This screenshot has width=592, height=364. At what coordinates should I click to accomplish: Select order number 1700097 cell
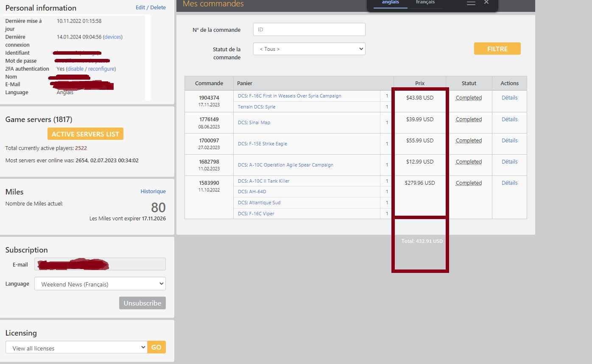pyautogui.click(x=209, y=144)
